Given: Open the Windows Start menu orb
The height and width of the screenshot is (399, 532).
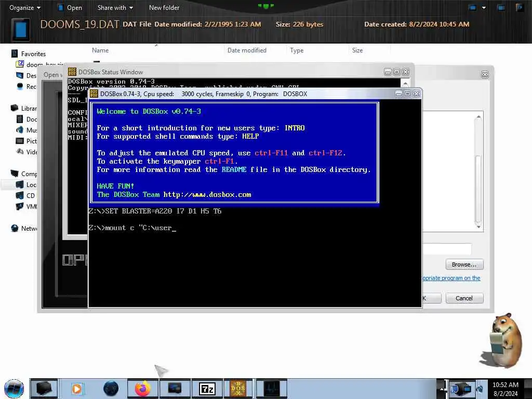Looking at the screenshot, I should tap(14, 389).
